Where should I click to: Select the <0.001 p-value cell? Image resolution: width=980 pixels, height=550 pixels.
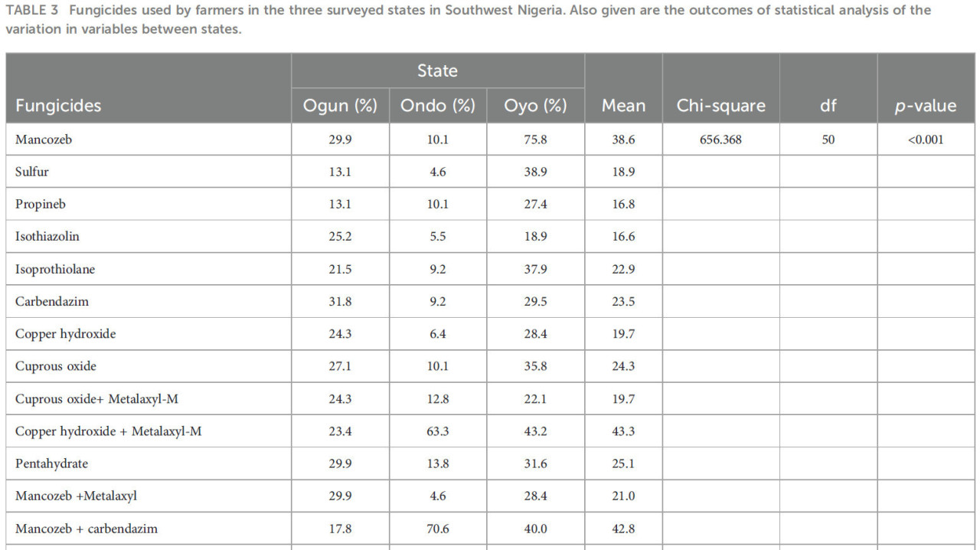[x=926, y=139]
